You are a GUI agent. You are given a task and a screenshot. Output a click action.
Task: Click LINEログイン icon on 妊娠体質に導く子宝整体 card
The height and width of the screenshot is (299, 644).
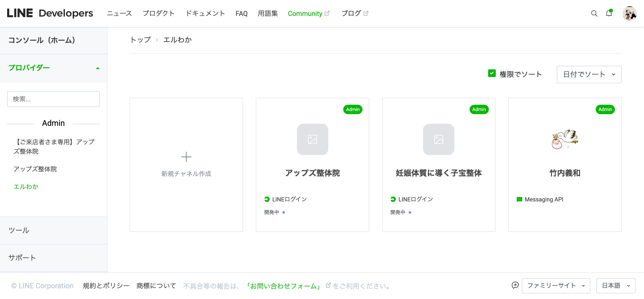pyautogui.click(x=393, y=199)
